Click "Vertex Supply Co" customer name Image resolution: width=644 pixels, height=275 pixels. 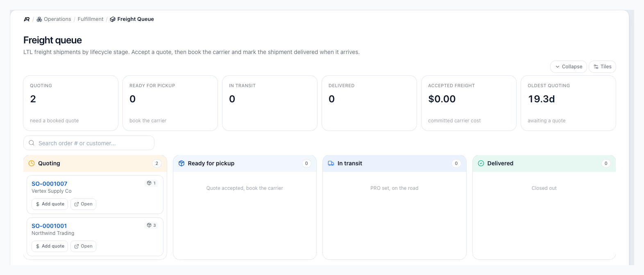52,191
